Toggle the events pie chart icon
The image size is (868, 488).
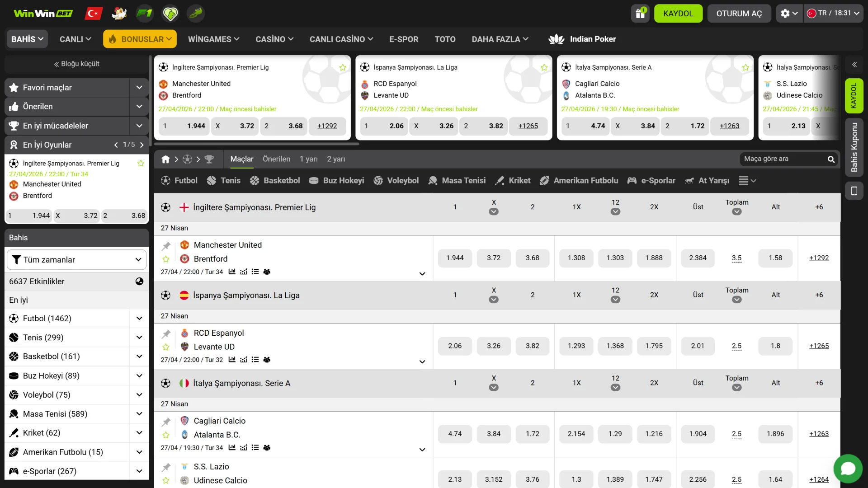pyautogui.click(x=139, y=281)
